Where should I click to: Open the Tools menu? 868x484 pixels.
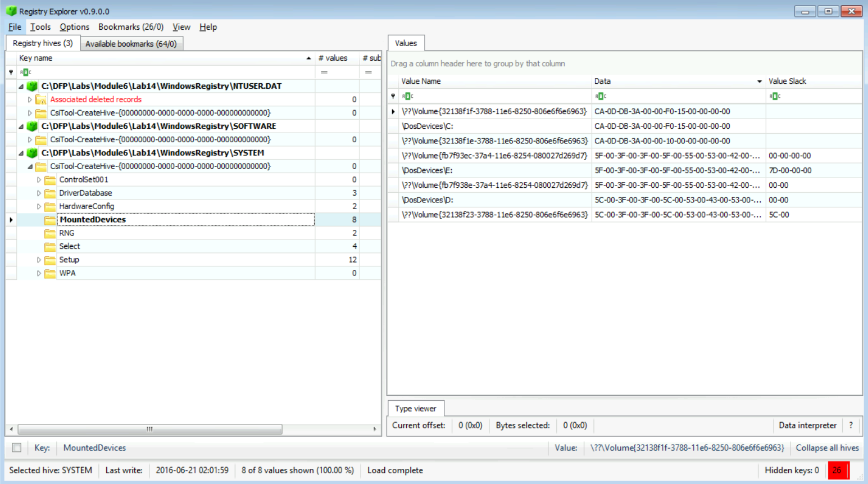pyautogui.click(x=40, y=27)
